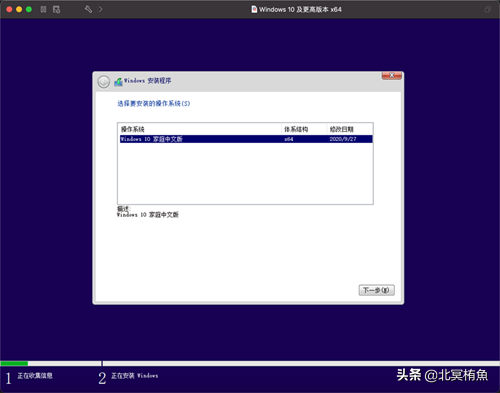500x393 pixels.
Task: Click the back arrow in Windows setup
Action: pyautogui.click(x=104, y=82)
